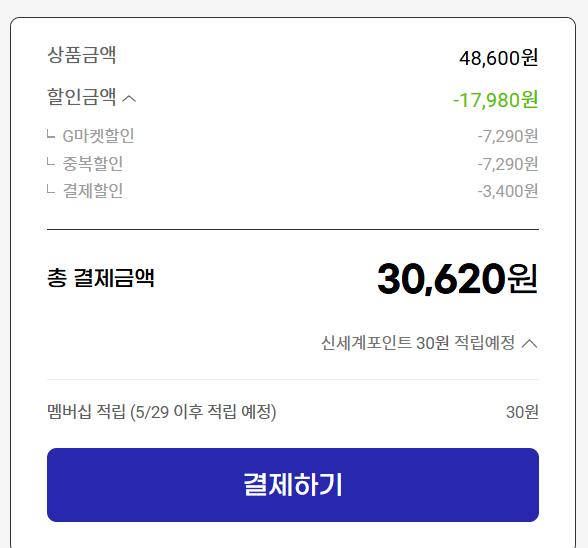The image size is (588, 548).
Task: Click the 30원 membership reward amount
Action: [x=522, y=412]
